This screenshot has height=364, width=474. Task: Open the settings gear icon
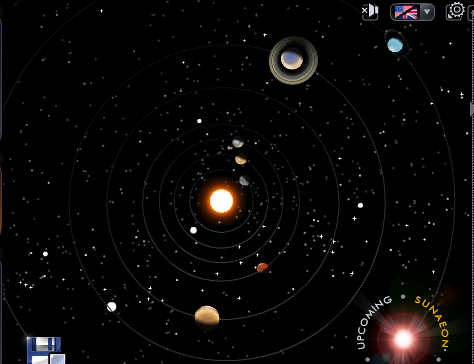[456, 11]
